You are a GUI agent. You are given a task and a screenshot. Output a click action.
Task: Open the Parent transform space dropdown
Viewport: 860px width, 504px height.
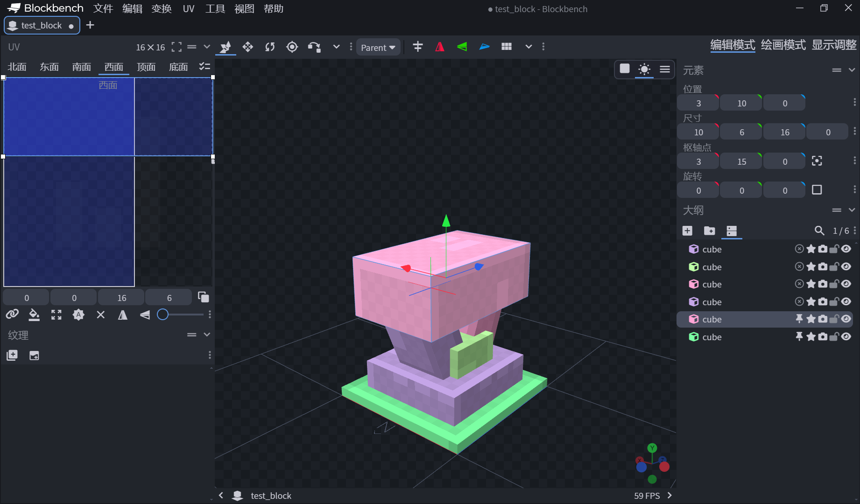click(x=378, y=48)
